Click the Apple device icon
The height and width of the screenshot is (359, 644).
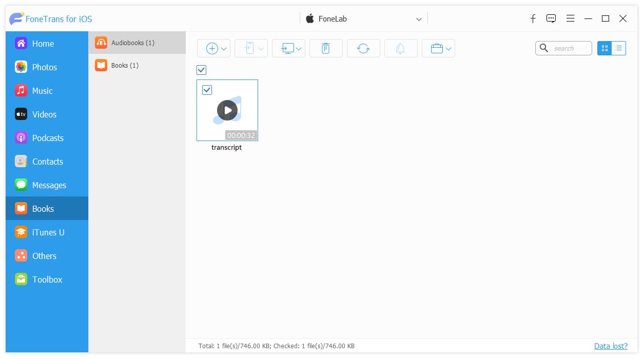310,18
